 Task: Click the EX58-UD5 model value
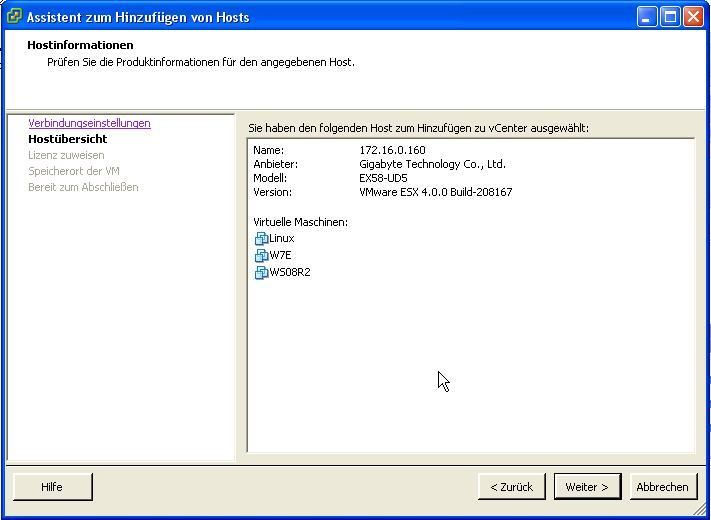pos(383,178)
